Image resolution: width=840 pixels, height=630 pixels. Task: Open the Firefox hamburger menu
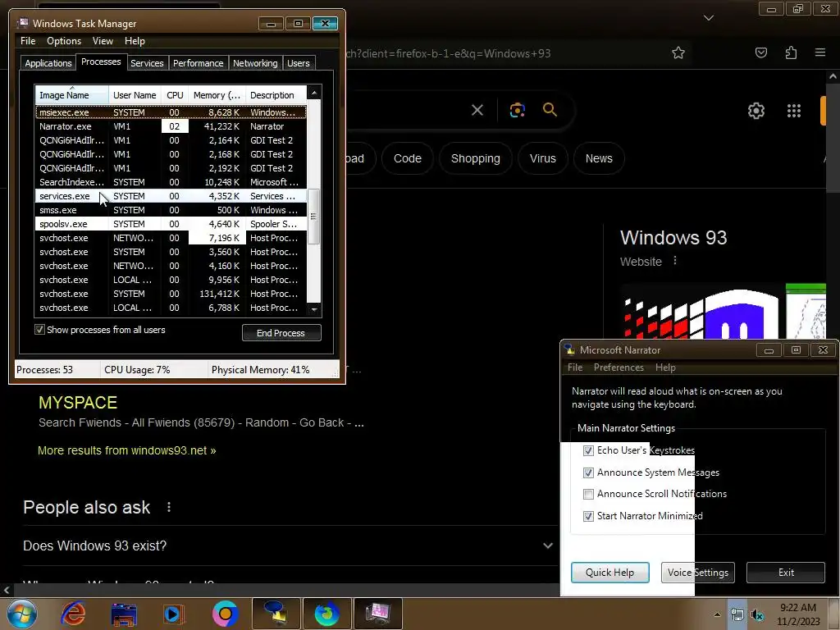tap(820, 52)
